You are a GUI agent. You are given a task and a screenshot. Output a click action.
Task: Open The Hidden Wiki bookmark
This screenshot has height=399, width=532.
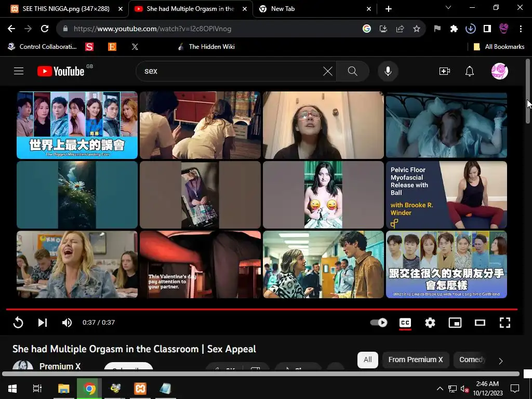206,47
